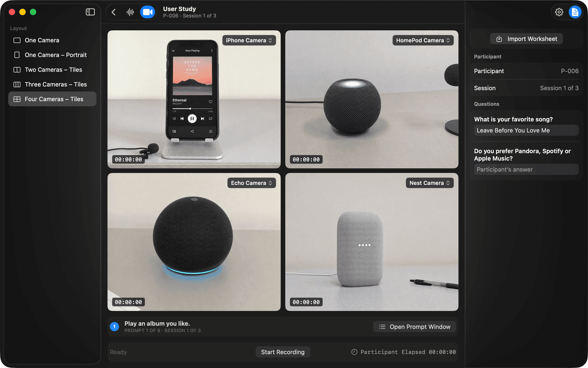
Task: Click the Two Cameras split icon
Action: [x=17, y=70]
